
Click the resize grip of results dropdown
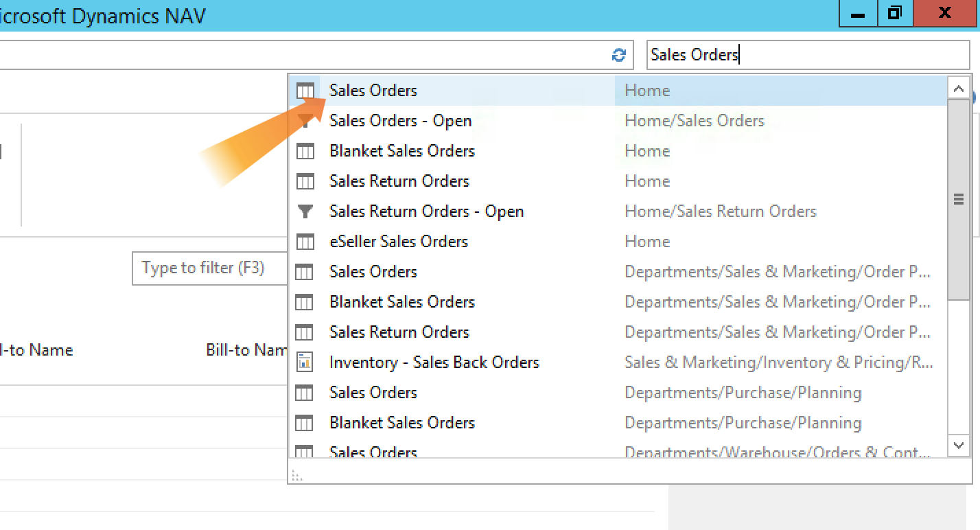296,475
